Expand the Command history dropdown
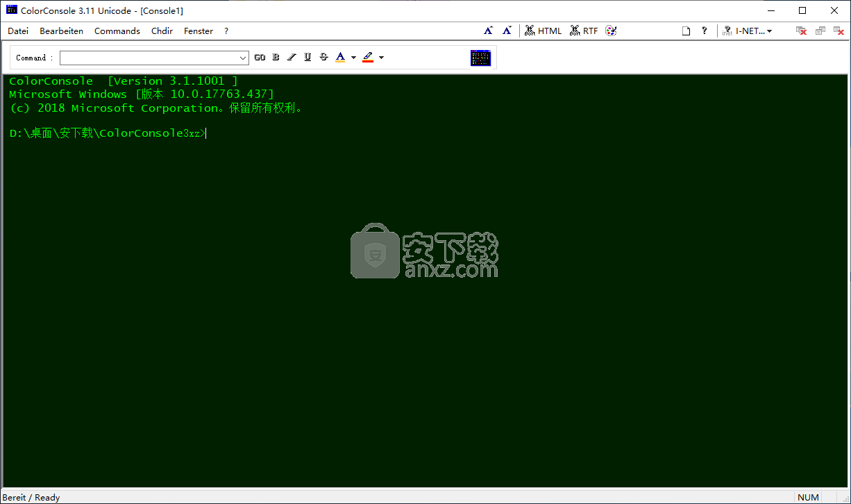 coord(243,58)
